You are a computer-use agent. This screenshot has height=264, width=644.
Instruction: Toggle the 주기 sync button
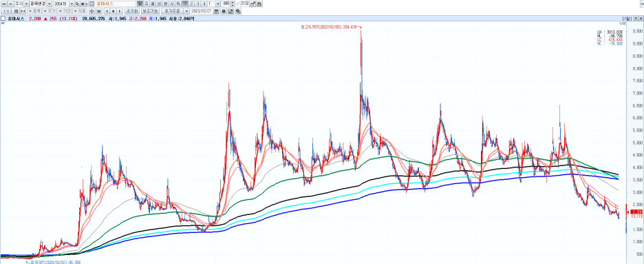coord(50,11)
